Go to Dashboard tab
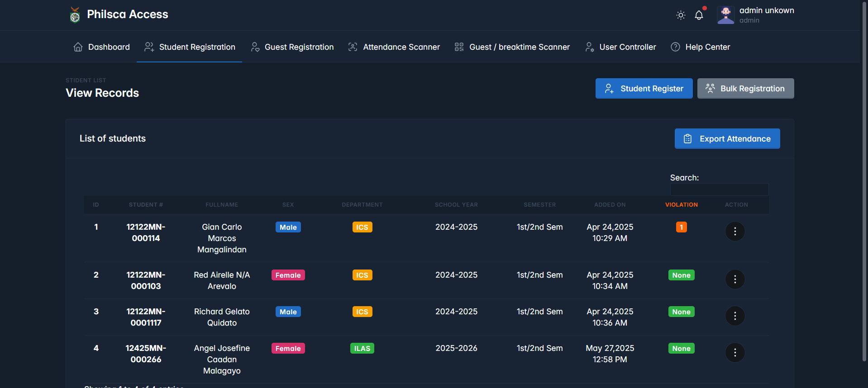Screen dimensions: 868x388 101,47
